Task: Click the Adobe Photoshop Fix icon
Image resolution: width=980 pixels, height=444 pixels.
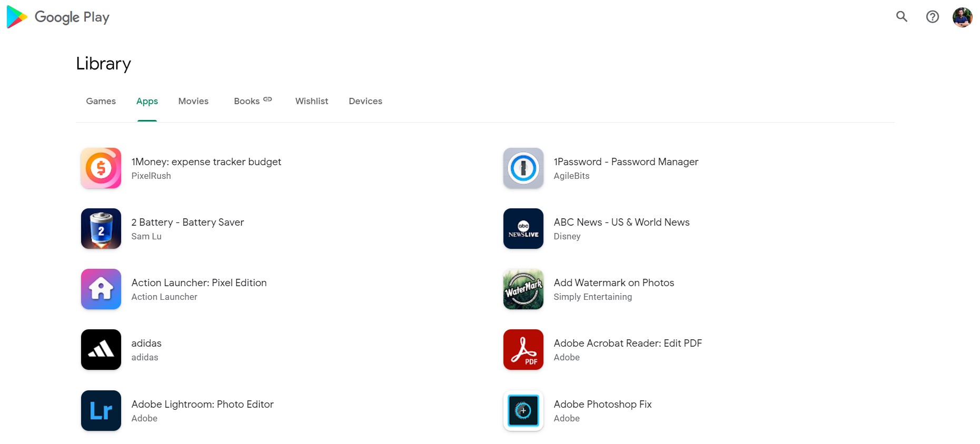Action: pyautogui.click(x=523, y=411)
